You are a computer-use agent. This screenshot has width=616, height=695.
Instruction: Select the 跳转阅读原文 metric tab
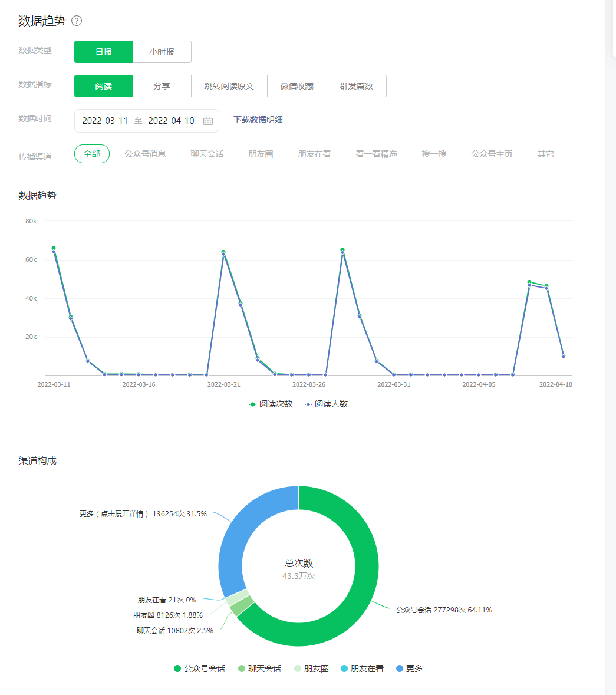coord(229,86)
